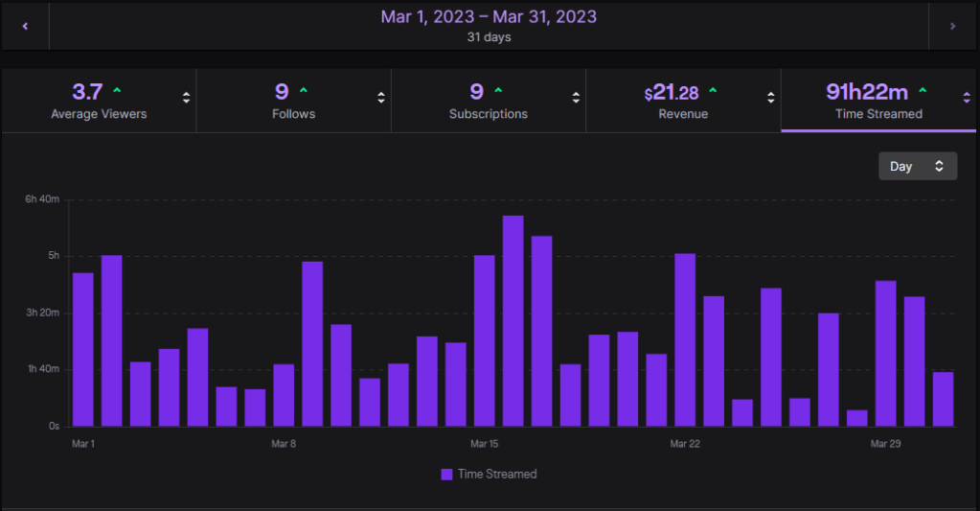Click green up-trend arrow beside Follows count
The height and width of the screenshot is (511, 980).
click(x=304, y=91)
